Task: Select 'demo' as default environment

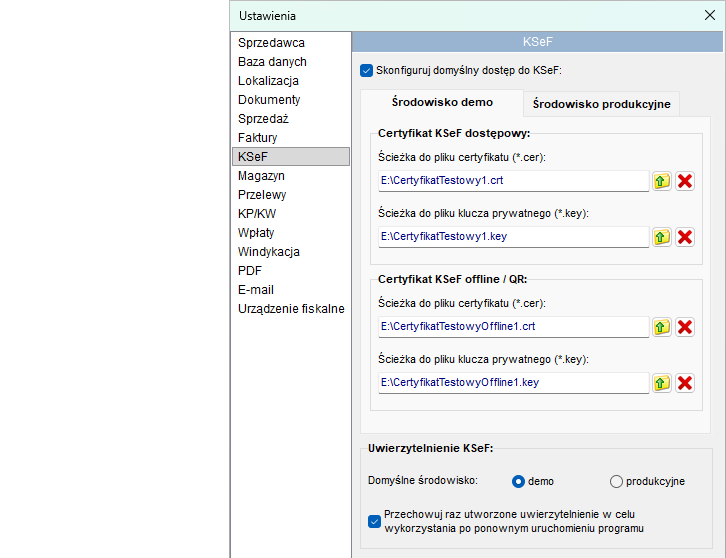Action: (518, 481)
